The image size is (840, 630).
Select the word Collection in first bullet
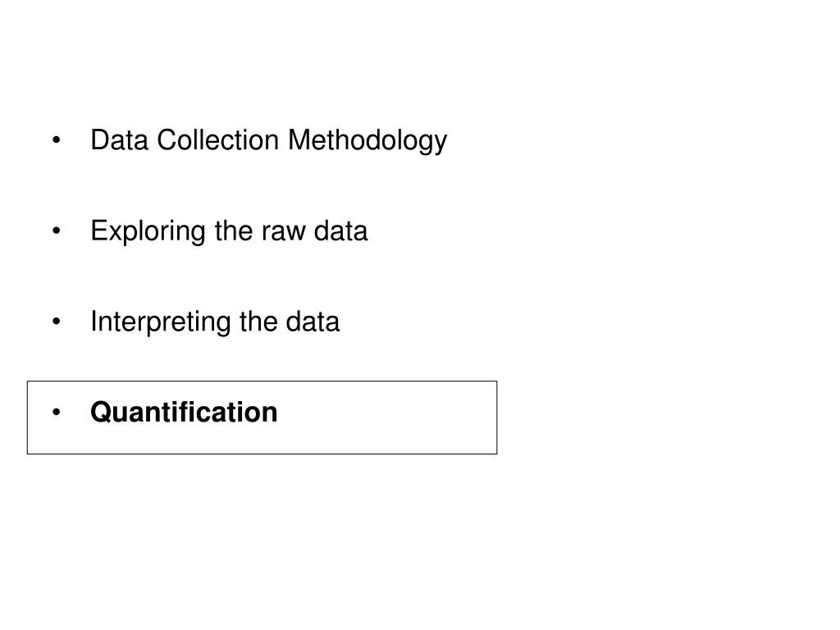218,140
